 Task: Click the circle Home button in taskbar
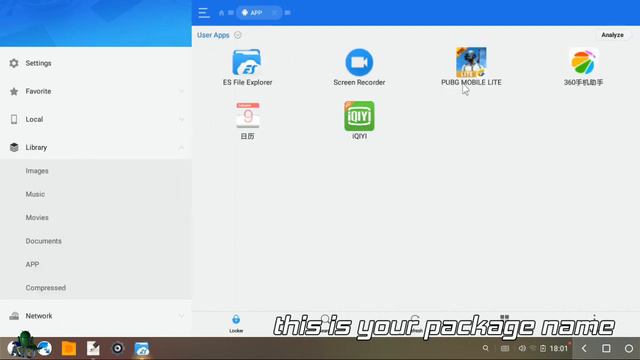[629, 349]
